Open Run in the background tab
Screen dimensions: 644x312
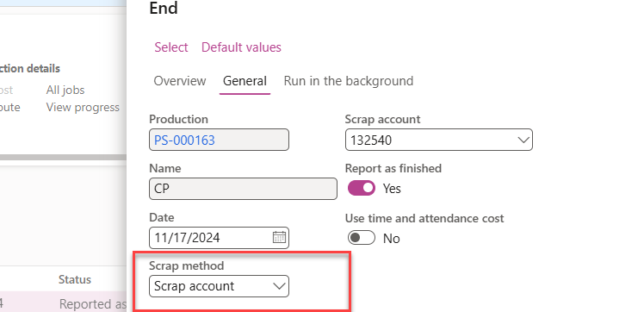tap(349, 81)
